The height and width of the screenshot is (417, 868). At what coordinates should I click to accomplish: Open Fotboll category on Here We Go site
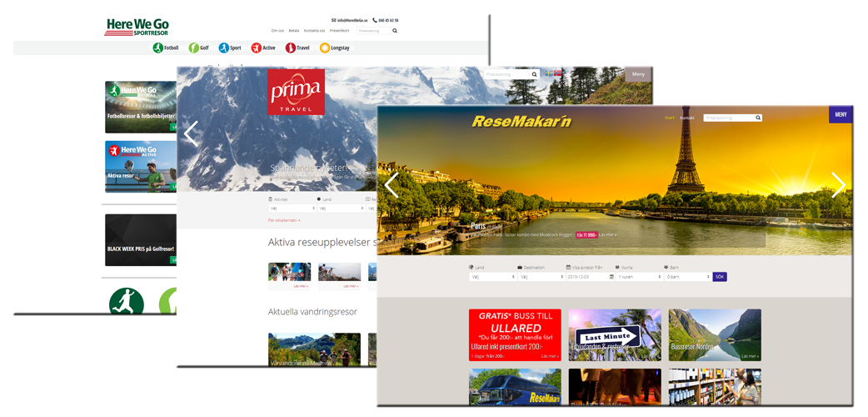(x=166, y=48)
